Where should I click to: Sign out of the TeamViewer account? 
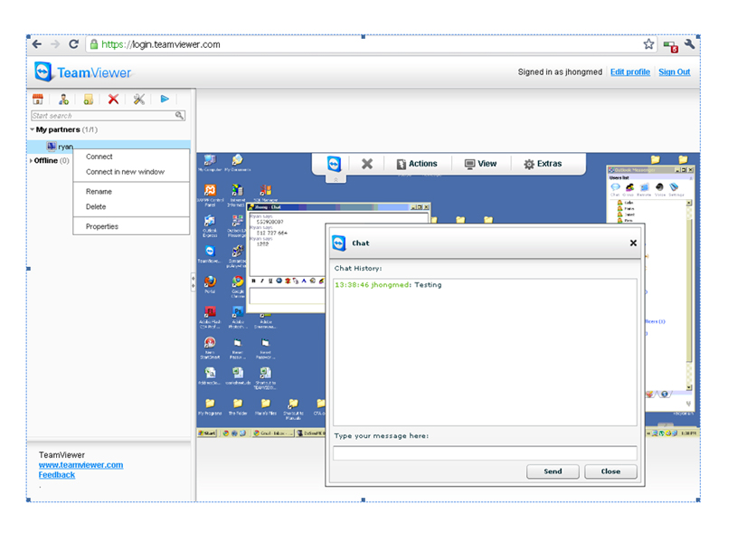click(674, 71)
